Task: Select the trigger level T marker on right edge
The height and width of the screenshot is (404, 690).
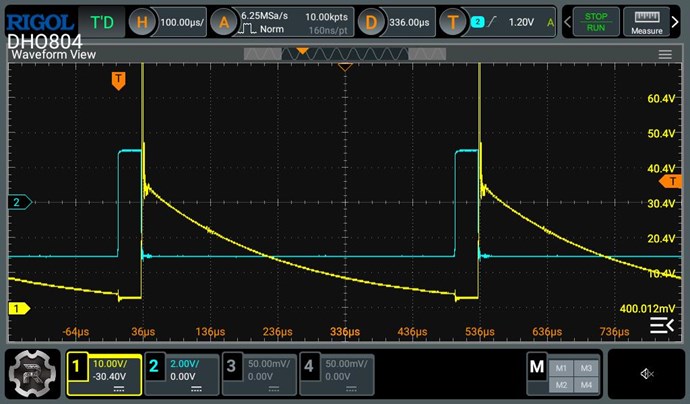Action: [670, 181]
